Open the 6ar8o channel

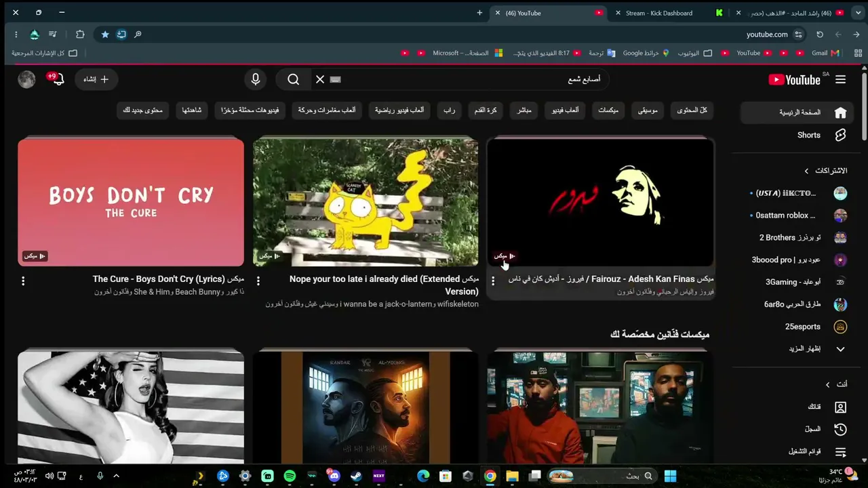pos(797,304)
